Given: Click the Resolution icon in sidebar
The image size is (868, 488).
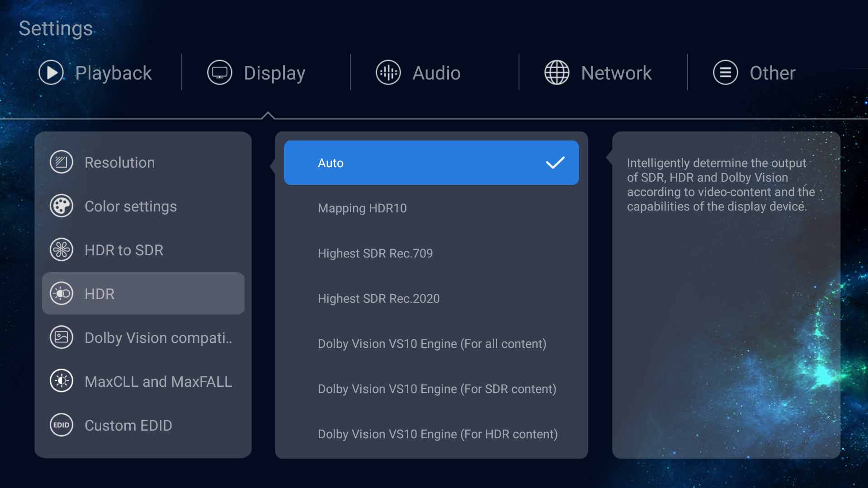Looking at the screenshot, I should (61, 162).
